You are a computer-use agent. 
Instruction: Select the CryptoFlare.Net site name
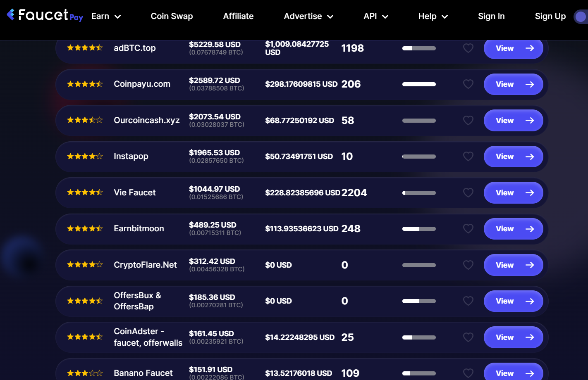point(145,265)
